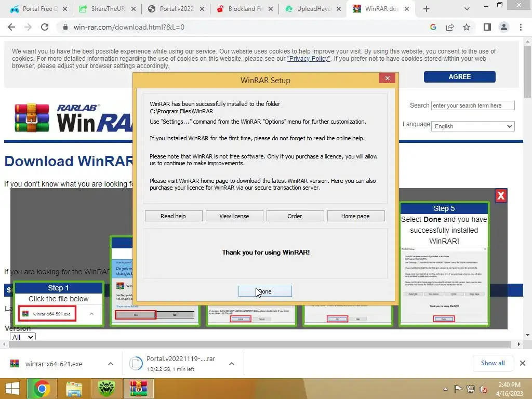
Task: Go forward in browser history
Action: [x=28, y=27]
